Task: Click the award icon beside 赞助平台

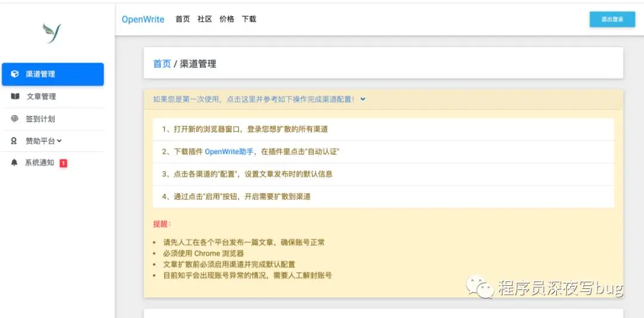Action: (x=14, y=141)
